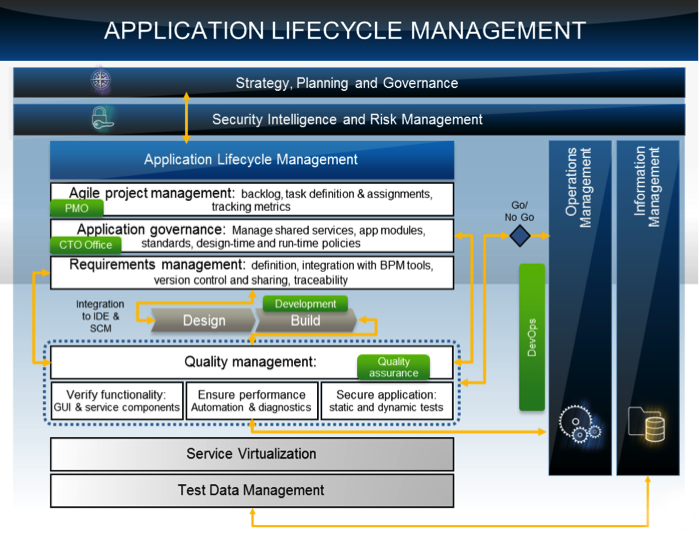This screenshot has height=541, width=699.
Task: Click the Service Virtualization bar
Action: click(252, 454)
